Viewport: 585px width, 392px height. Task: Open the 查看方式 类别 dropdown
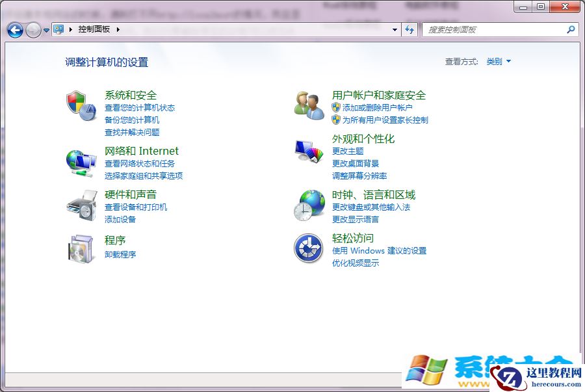coord(498,61)
